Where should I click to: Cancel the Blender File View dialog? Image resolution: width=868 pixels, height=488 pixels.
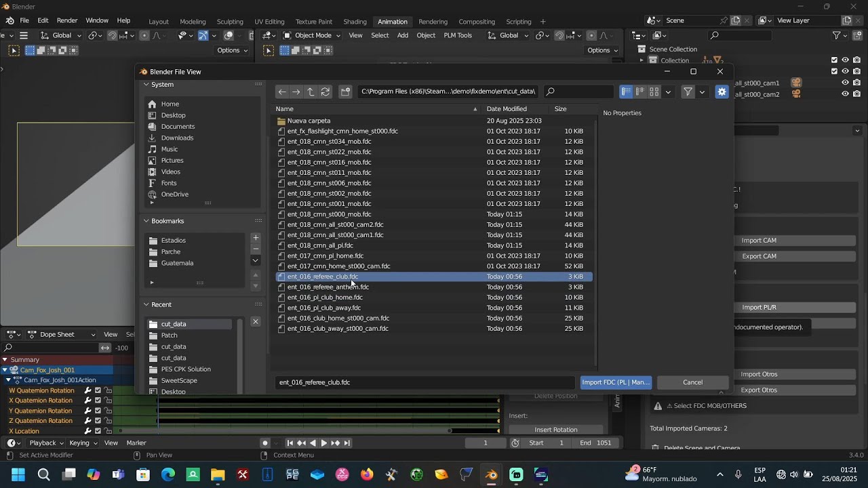692,382
